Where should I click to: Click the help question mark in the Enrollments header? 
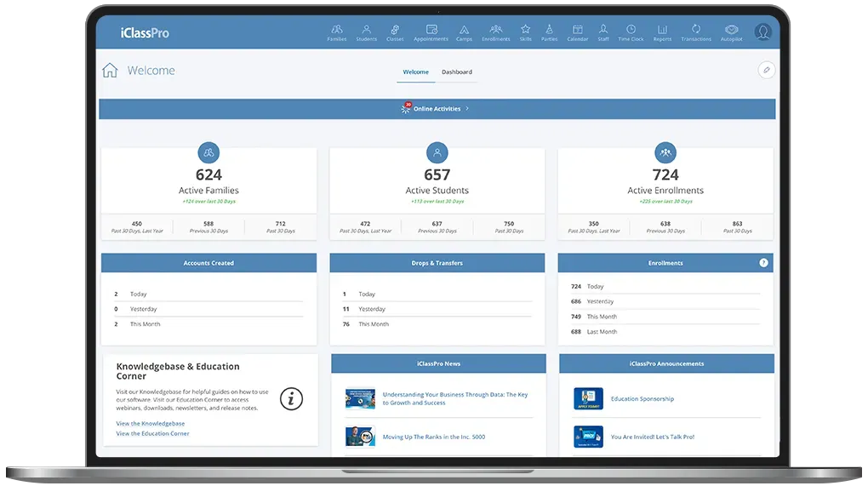(x=763, y=263)
